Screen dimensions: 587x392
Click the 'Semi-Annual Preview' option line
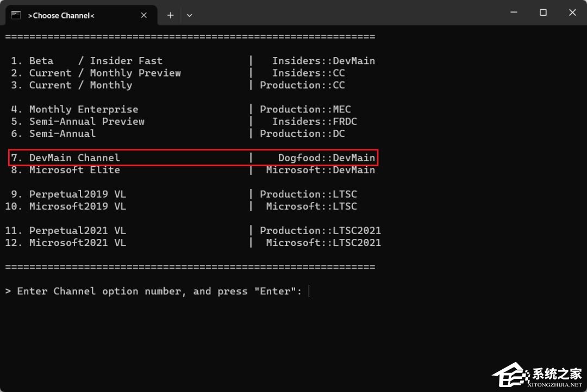pos(184,122)
